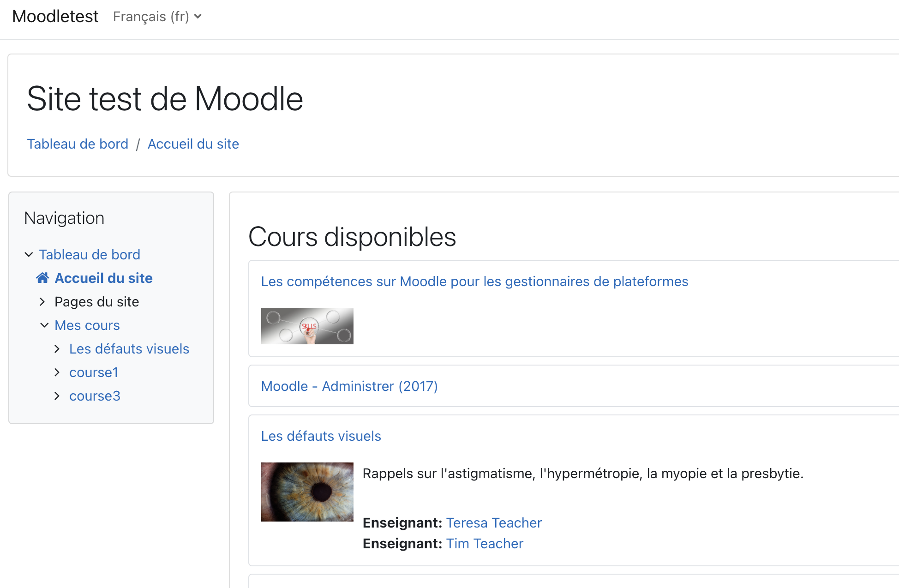This screenshot has height=588, width=899.
Task: Collapse the Tableau de bord tree node
Action: pyautogui.click(x=29, y=254)
